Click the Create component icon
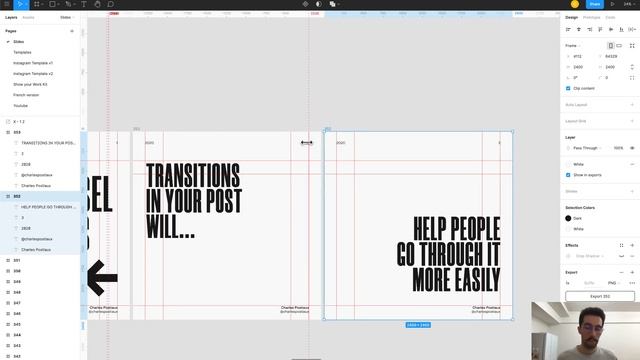640x360 pixels. [x=305, y=4]
